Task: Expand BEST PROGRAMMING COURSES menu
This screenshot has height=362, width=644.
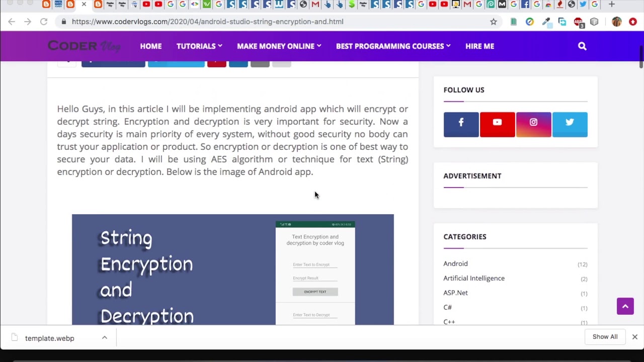Action: click(393, 46)
